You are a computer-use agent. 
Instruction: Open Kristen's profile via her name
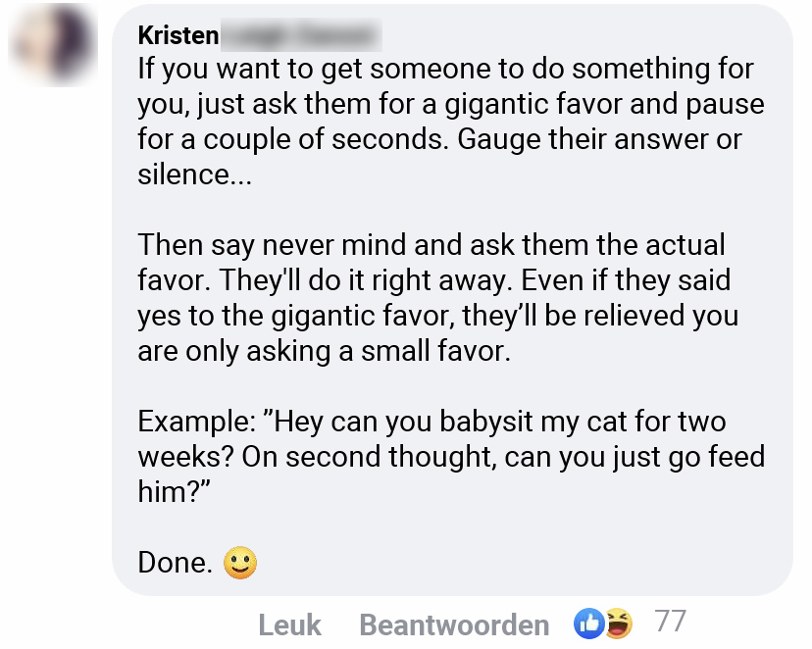[x=178, y=35]
